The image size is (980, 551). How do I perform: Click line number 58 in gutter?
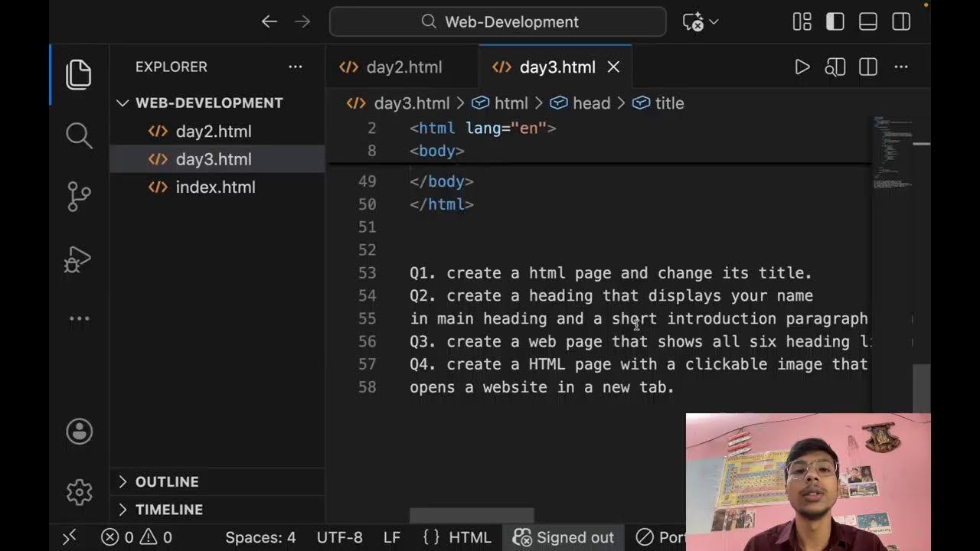tap(367, 388)
